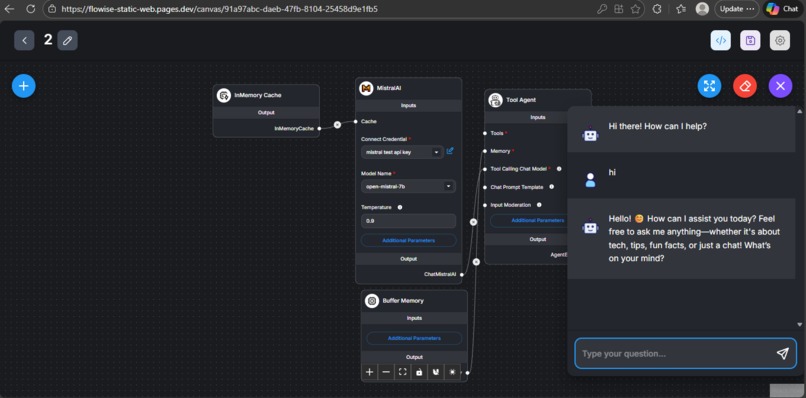The height and width of the screenshot is (398, 806).
Task: Zoom out on canvas with minus control
Action: coord(386,372)
